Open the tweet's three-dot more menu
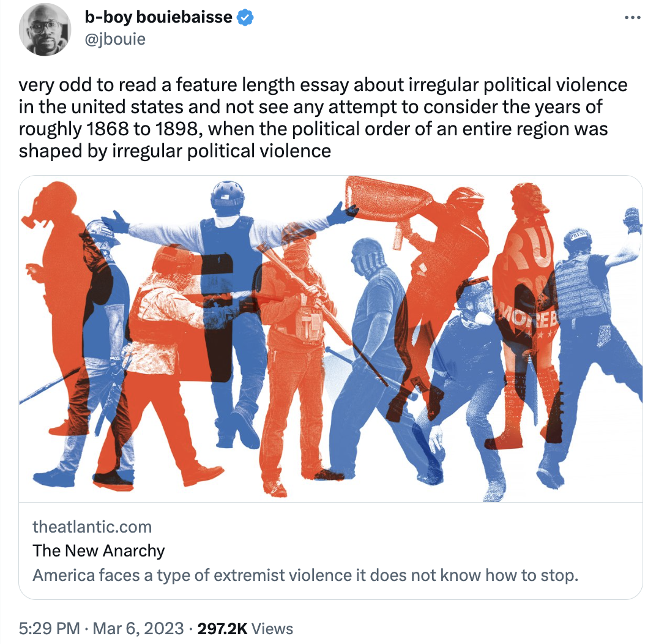Screen dimensions: 656x644 pos(632,18)
